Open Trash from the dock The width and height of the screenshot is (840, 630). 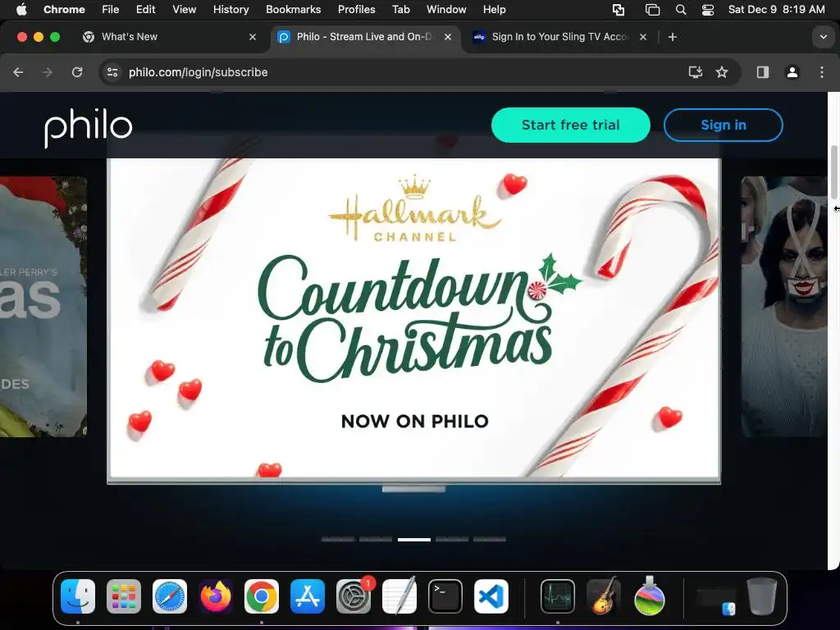pos(762,596)
